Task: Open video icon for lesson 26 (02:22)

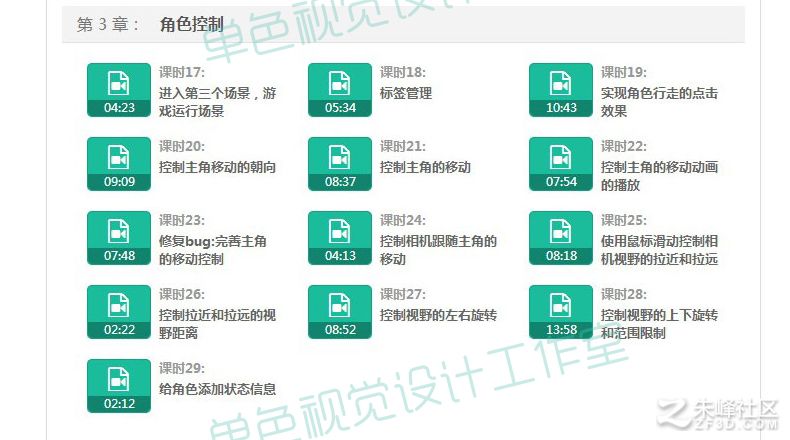Action: pyautogui.click(x=119, y=312)
